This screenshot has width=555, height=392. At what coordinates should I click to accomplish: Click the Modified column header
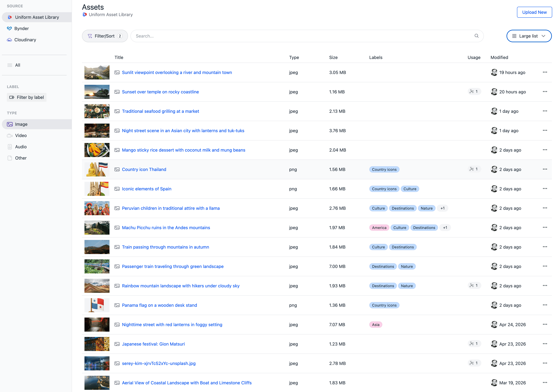(499, 58)
